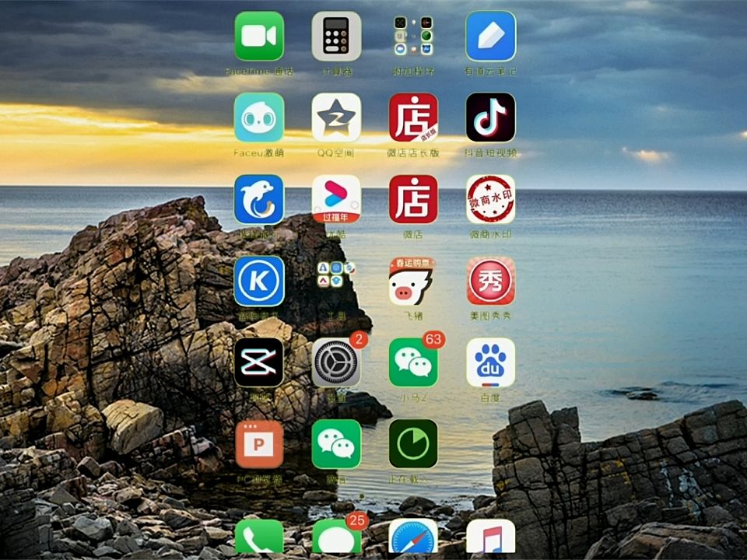Open the orange P presentation app

coord(259,444)
